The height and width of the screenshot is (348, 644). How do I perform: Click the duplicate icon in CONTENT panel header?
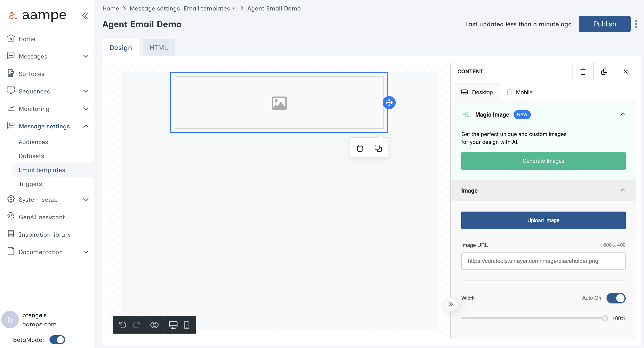[x=604, y=72]
